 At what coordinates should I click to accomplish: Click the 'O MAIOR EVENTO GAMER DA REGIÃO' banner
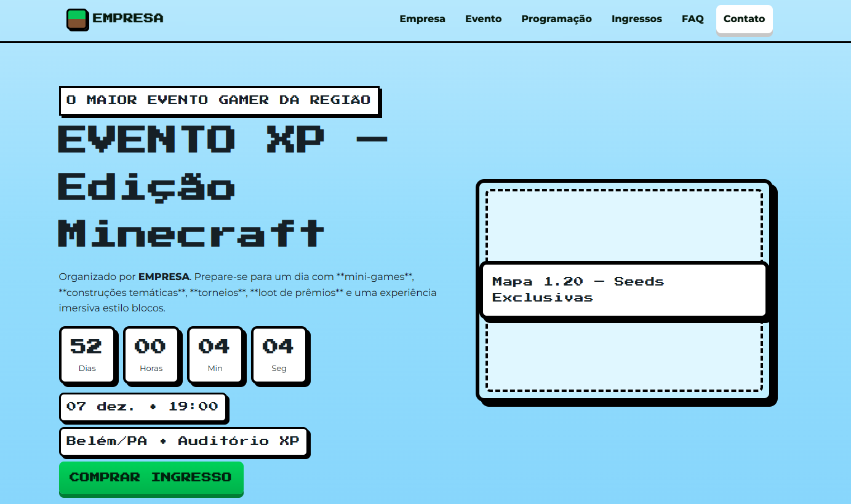coord(219,100)
